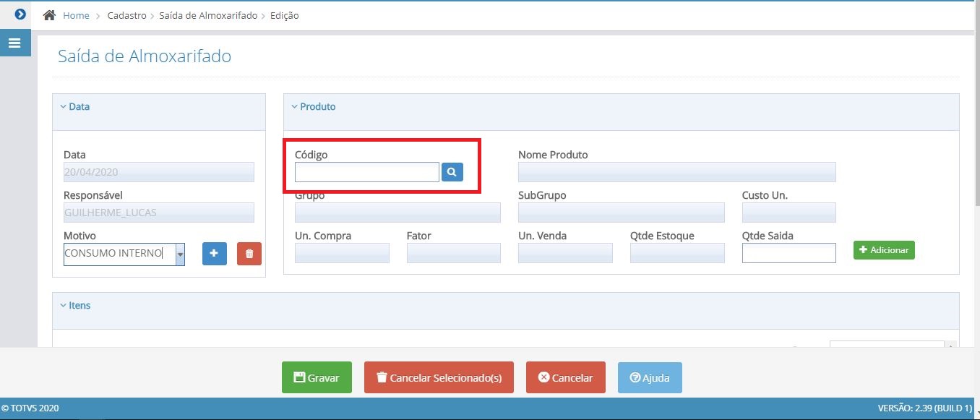Delete Motivo with red trash button

tap(249, 254)
